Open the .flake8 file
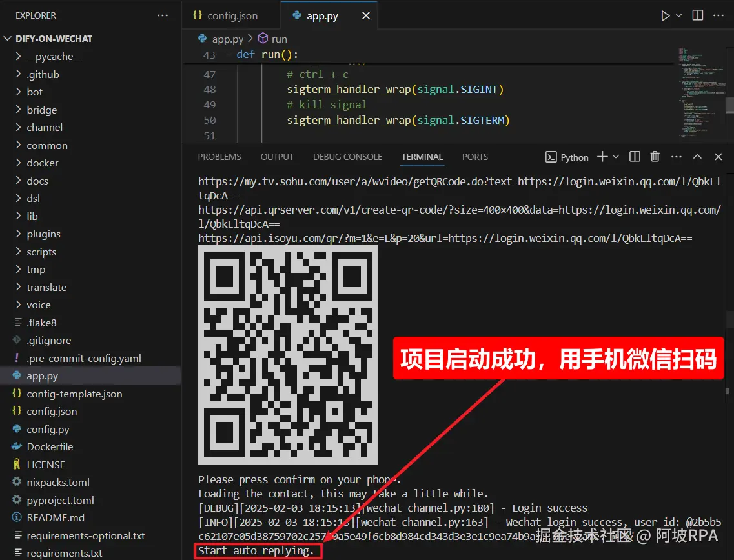 tap(90, 323)
